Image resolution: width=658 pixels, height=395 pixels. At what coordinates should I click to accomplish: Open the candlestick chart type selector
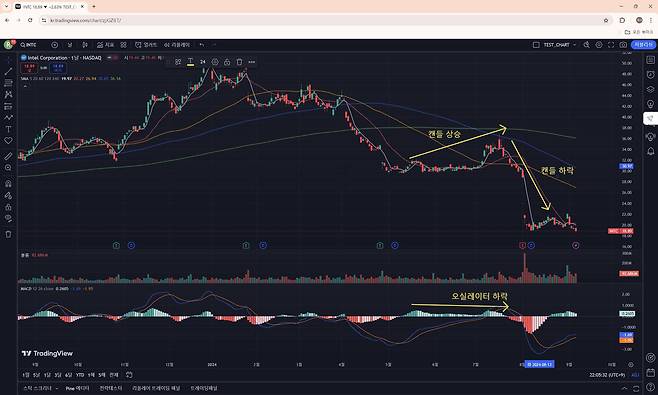(x=85, y=44)
